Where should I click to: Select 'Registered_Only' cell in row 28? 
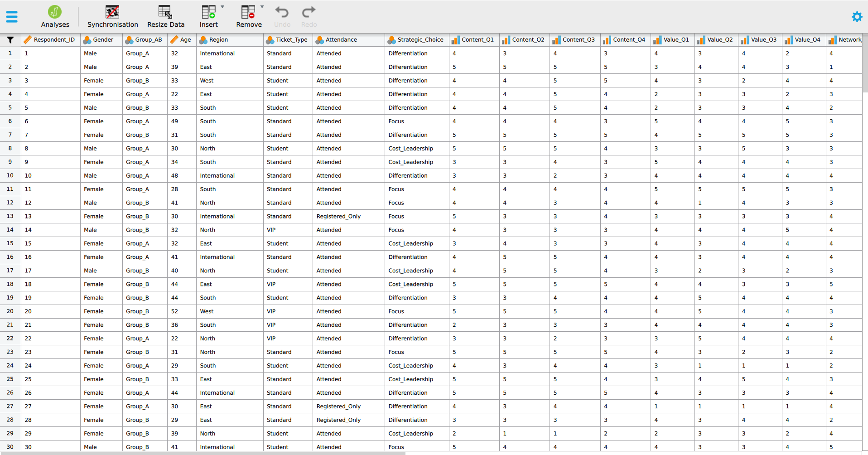[x=349, y=420]
